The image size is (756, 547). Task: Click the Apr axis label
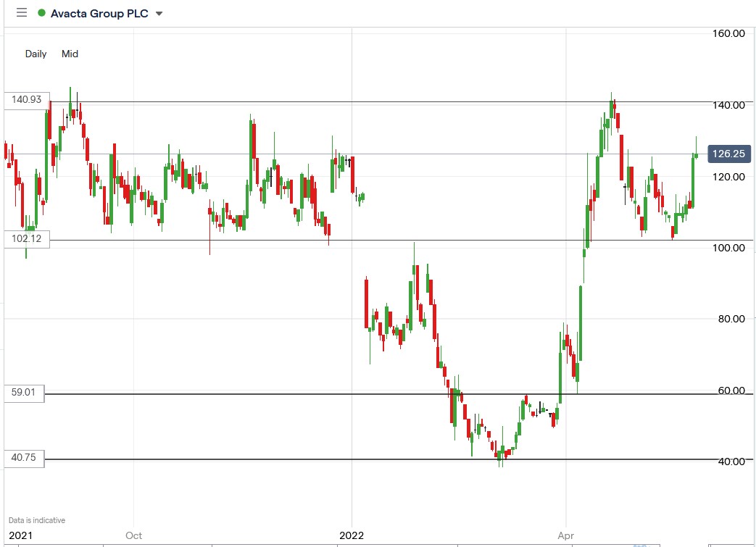point(565,535)
